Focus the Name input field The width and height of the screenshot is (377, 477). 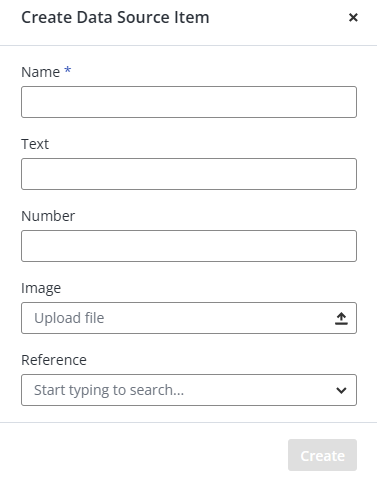point(189,102)
